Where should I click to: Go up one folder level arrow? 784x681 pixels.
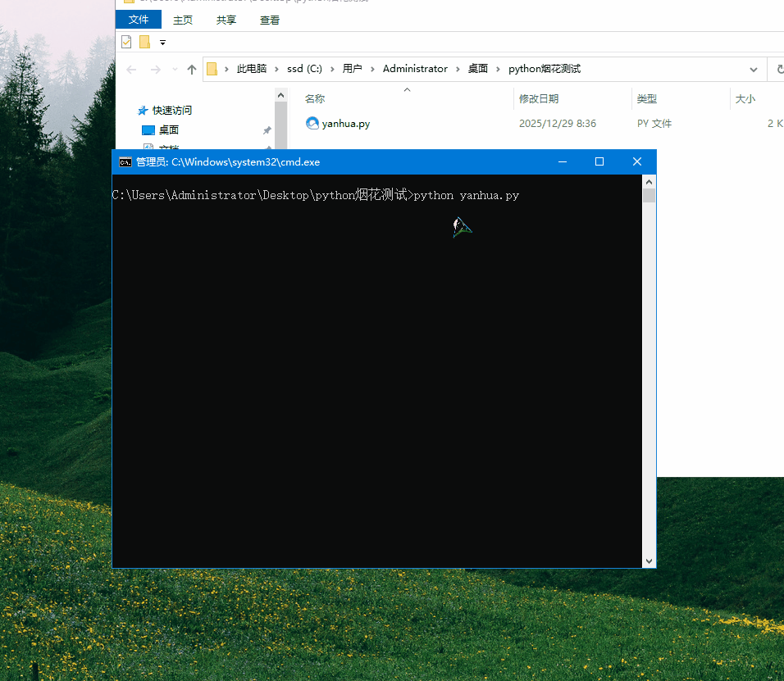coord(192,70)
